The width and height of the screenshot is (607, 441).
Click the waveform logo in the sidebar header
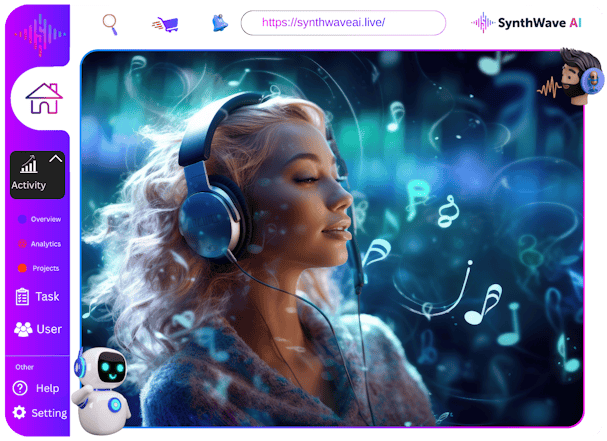40,31
